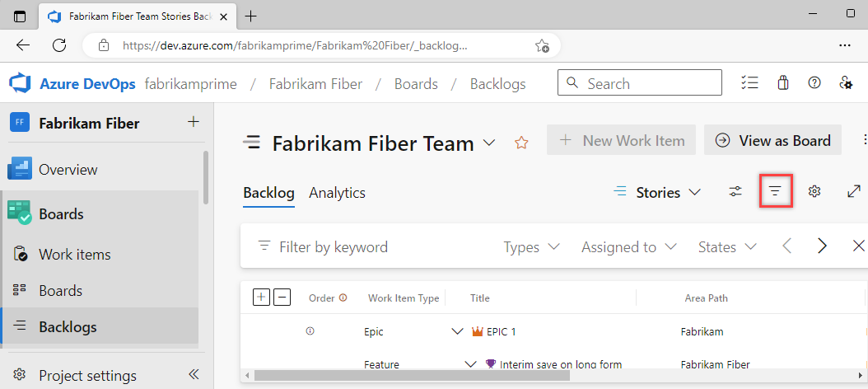
Task: Open more actions vertical dots beside View as Board
Action: tap(864, 139)
